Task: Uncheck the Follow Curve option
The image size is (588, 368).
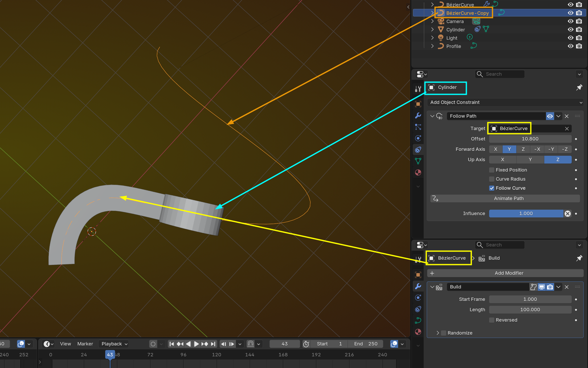Action: (492, 188)
